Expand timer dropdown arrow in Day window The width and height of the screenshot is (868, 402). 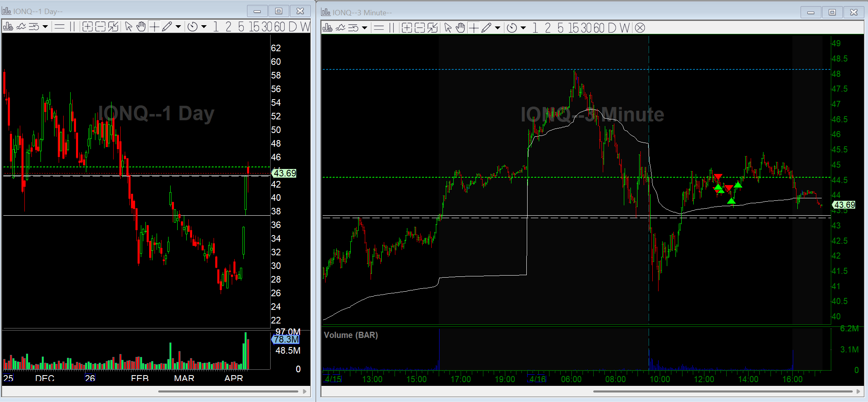pyautogui.click(x=204, y=27)
